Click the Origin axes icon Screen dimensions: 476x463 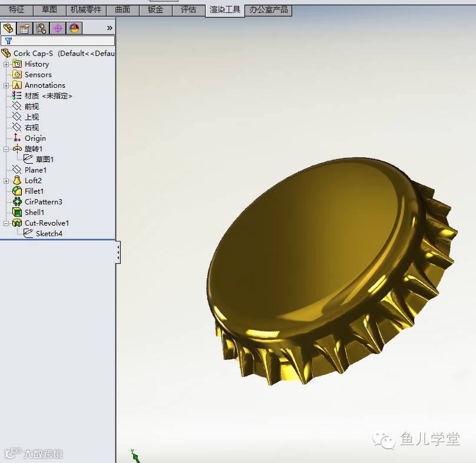click(16, 138)
